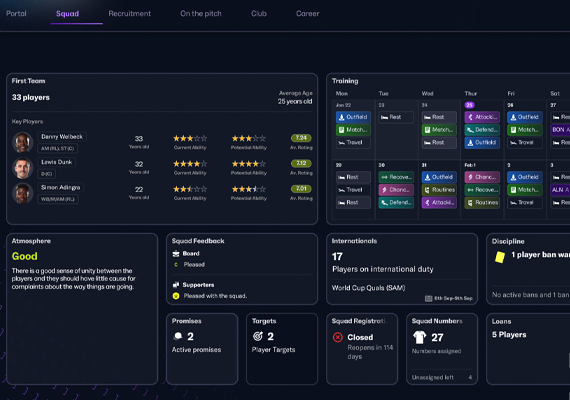Image resolution: width=570 pixels, height=400 pixels.
Task: Select the Travel session on Monday 29
Action: [353, 190]
